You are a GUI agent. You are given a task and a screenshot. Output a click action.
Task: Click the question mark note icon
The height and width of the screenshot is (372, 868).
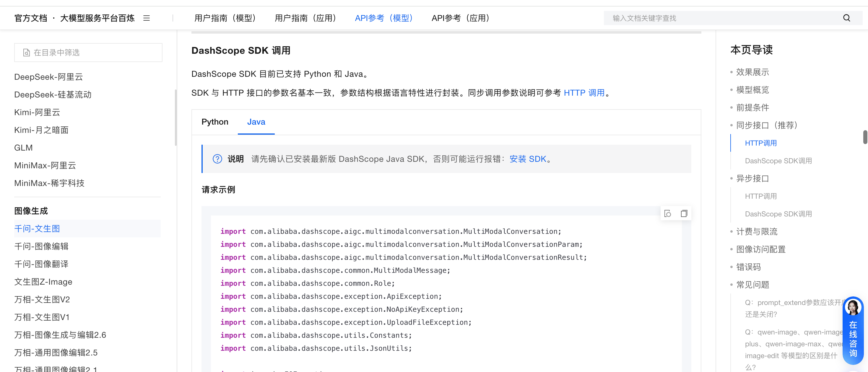tap(217, 159)
